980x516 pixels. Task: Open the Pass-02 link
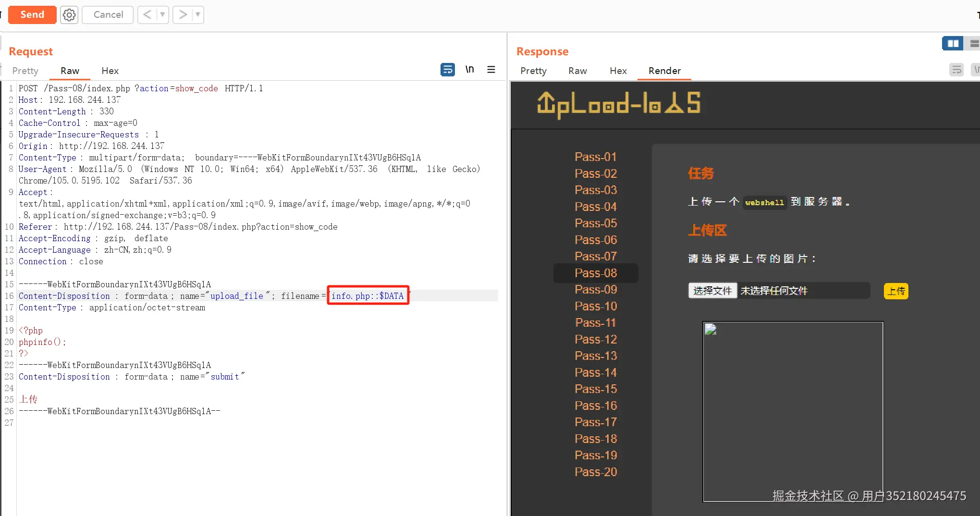pos(596,173)
